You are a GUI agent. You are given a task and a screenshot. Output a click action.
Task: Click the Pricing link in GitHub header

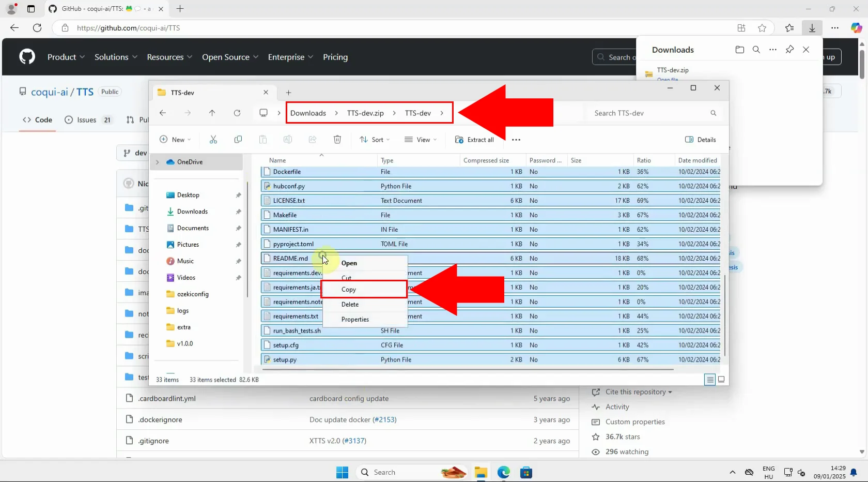coord(335,57)
